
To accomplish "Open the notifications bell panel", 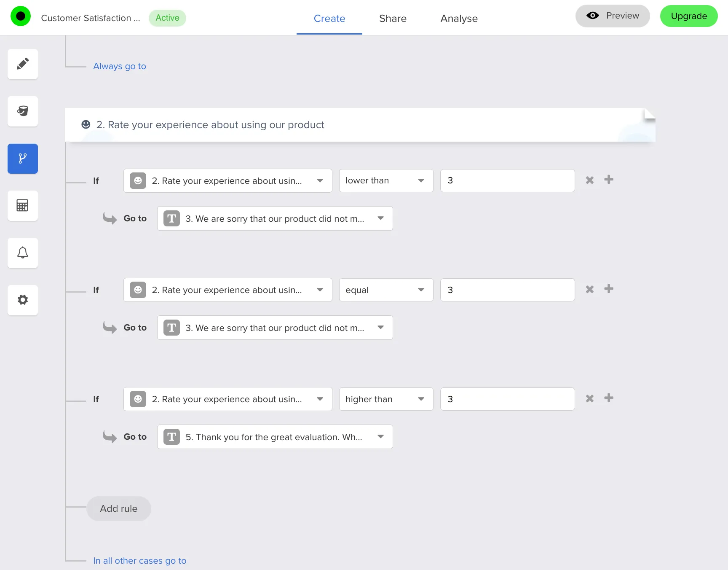I will click(x=23, y=253).
